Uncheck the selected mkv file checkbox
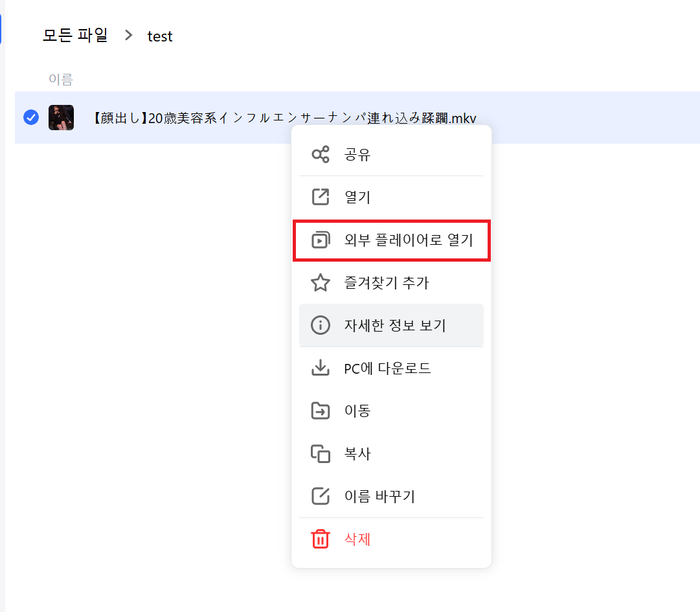700x612 pixels. pos(31,117)
